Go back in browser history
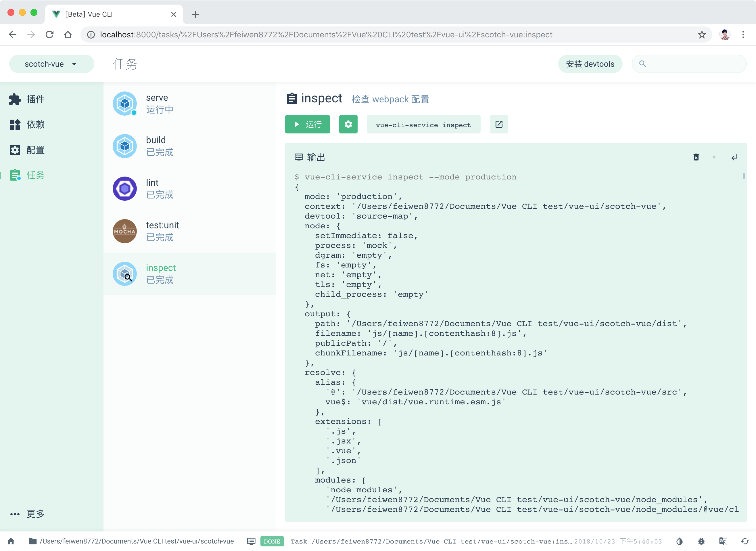Screen dimensions: 756x551 (13, 34)
